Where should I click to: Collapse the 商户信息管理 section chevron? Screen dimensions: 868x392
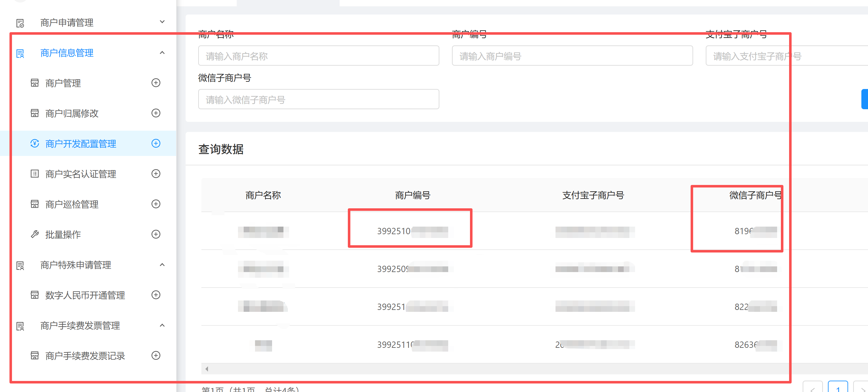tap(162, 53)
